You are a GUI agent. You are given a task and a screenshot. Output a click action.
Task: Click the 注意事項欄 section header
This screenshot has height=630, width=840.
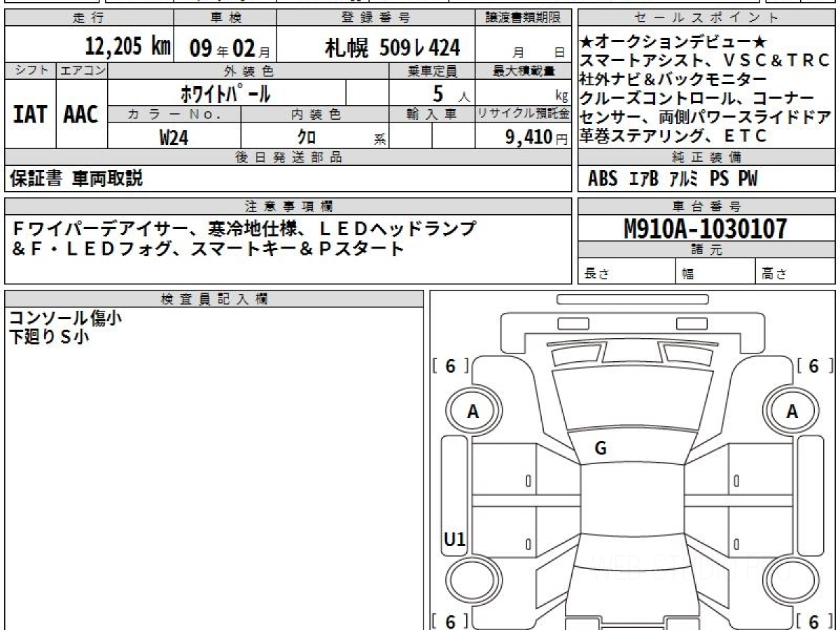(288, 206)
